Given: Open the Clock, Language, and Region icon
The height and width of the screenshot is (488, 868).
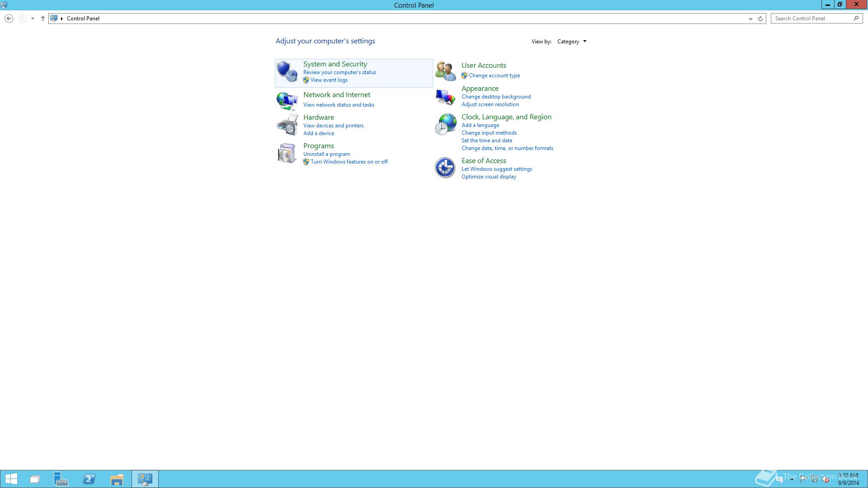Looking at the screenshot, I should pos(445,124).
